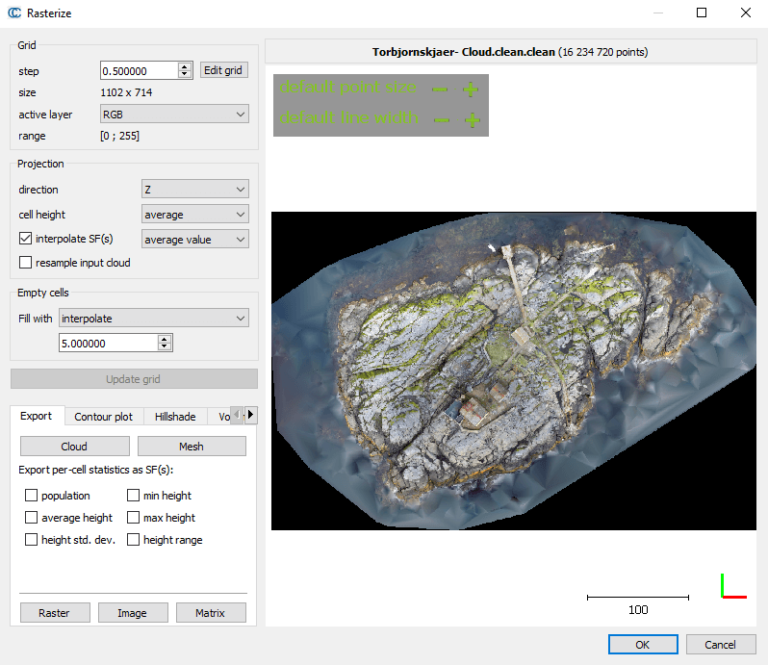Tick the height range checkbox
Screen dimensions: 768x665
click(x=133, y=539)
